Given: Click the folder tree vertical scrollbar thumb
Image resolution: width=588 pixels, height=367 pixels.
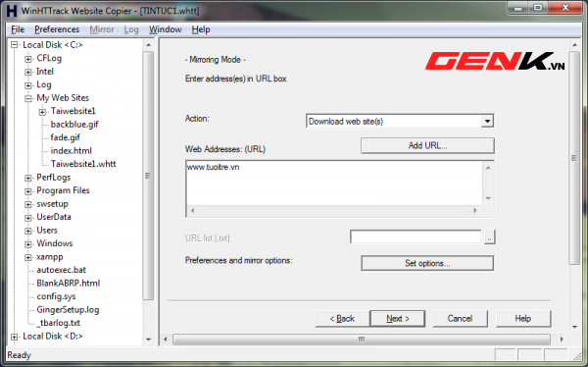Looking at the screenshot, I should (x=149, y=176).
